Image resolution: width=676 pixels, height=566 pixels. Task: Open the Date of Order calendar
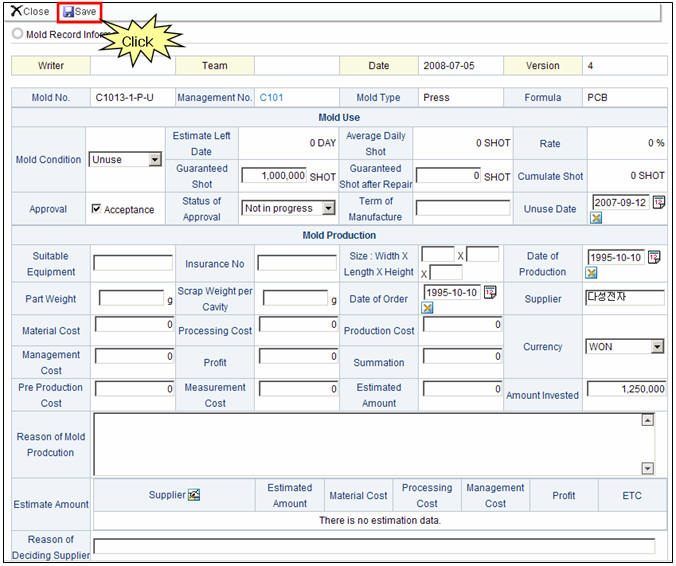pyautogui.click(x=490, y=292)
